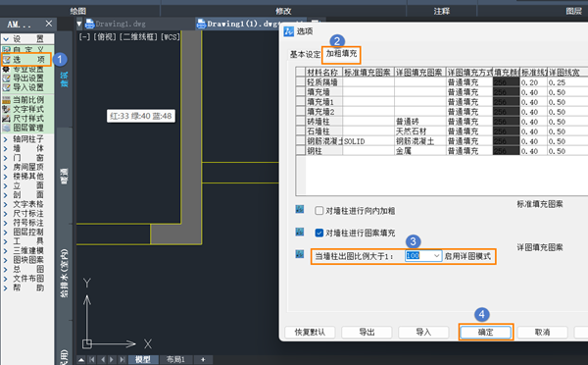
Task: Click [俯视] view control label
Action: tap(105, 37)
